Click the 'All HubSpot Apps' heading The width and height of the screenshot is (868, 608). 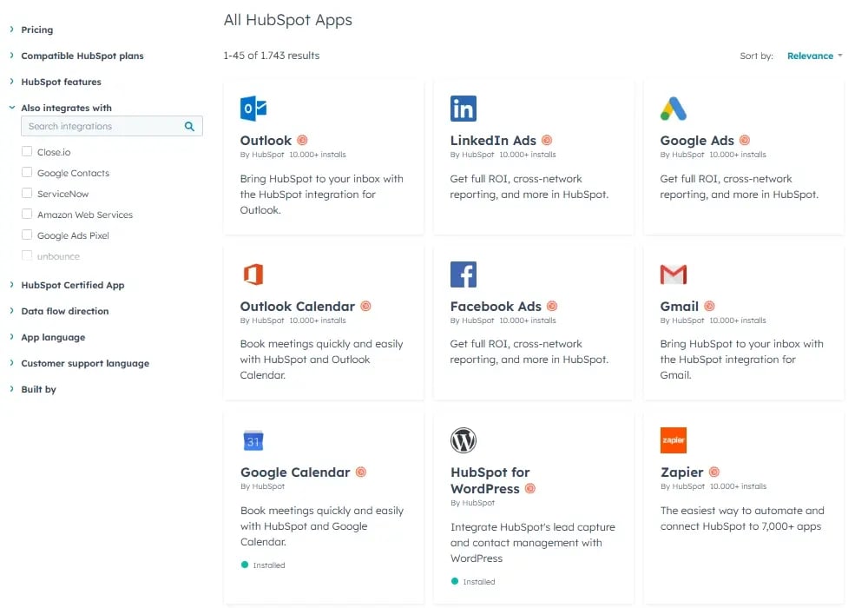(x=288, y=20)
